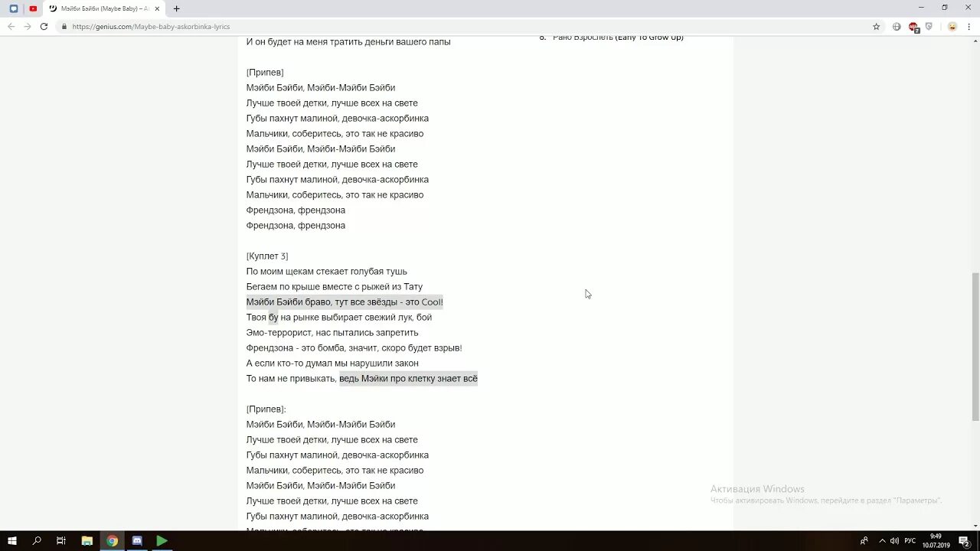Viewport: 980px width, 551px height.
Task: Click lyric 'По моим щекам стекает голубая тушь'
Action: (x=327, y=271)
